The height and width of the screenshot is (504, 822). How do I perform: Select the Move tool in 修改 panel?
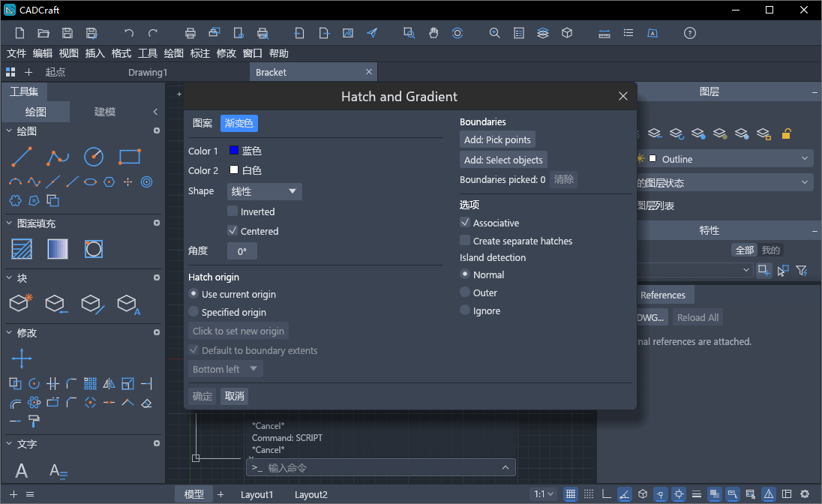22,358
